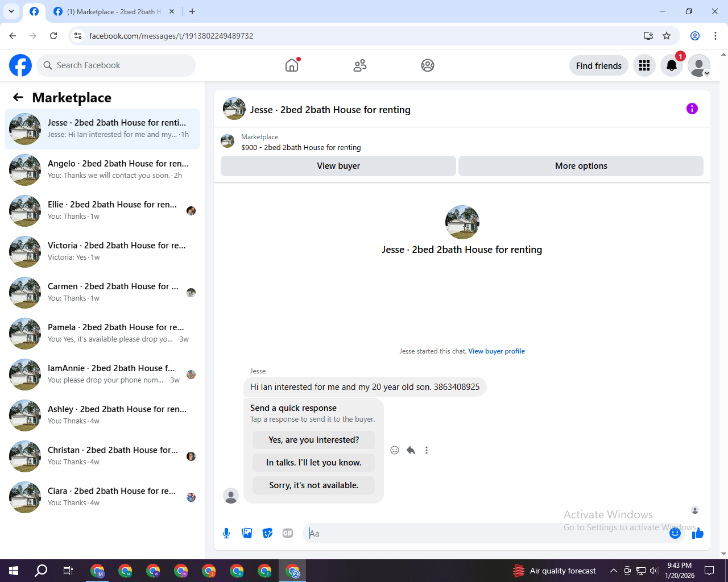
Task: Show hidden system tray icons
Action: tap(613, 571)
